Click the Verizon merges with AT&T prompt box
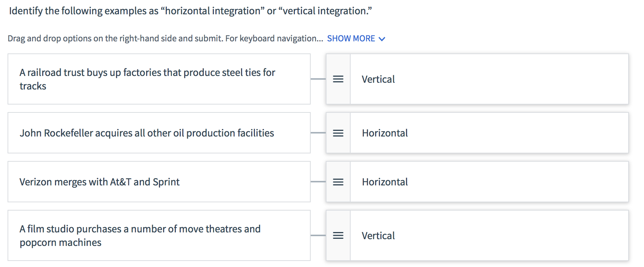The height and width of the screenshot is (267, 644). (159, 182)
